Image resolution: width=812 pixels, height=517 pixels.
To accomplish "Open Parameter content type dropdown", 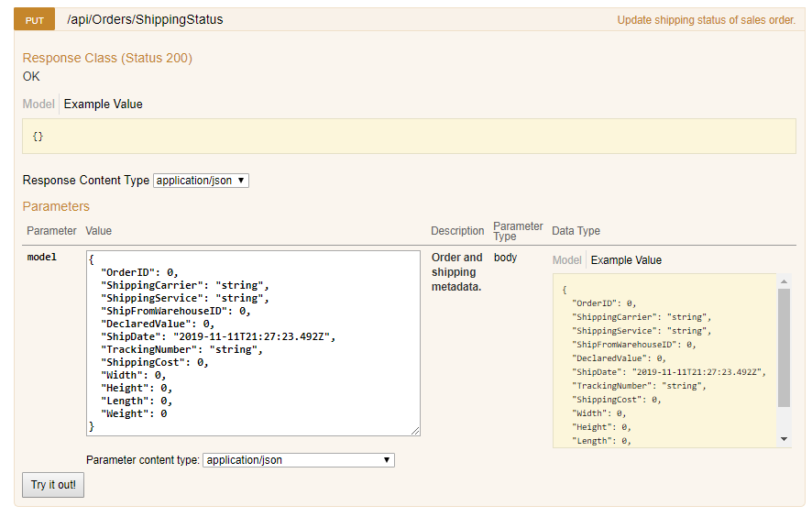I will click(299, 460).
